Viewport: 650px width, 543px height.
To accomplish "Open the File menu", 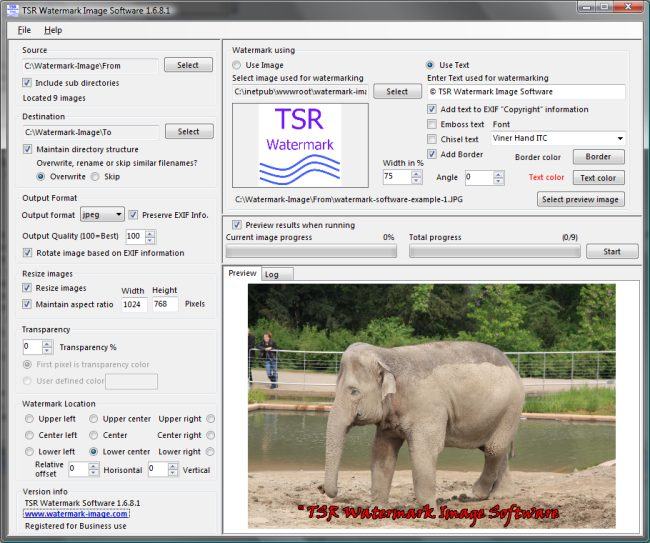I will click(x=24, y=30).
